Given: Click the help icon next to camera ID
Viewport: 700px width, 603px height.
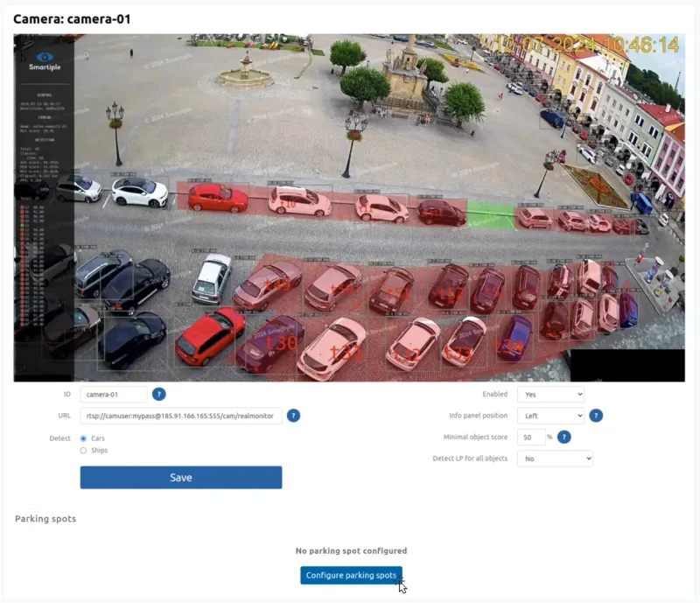Looking at the screenshot, I should pos(159,395).
